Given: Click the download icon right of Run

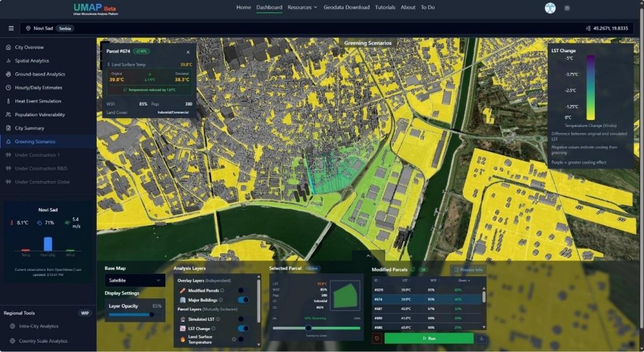Looking at the screenshot, I should pyautogui.click(x=481, y=338).
